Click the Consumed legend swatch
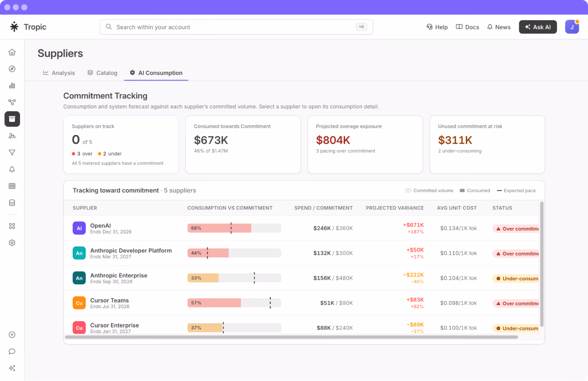Screen dimensions: 588x381 [462, 191]
